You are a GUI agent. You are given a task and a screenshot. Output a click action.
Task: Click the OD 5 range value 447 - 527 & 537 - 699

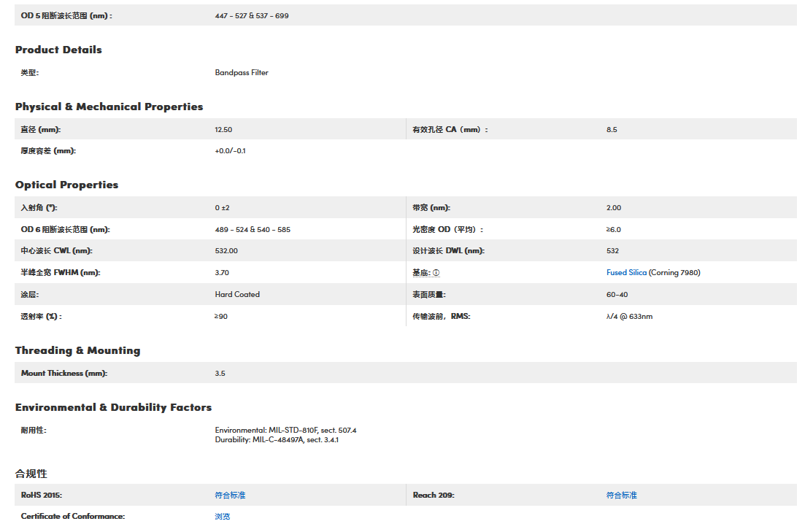(x=251, y=15)
